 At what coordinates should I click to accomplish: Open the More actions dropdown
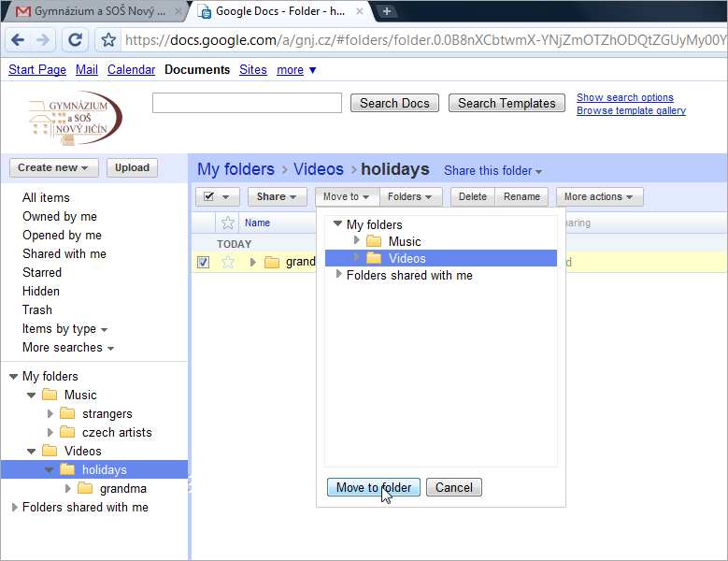tap(599, 197)
